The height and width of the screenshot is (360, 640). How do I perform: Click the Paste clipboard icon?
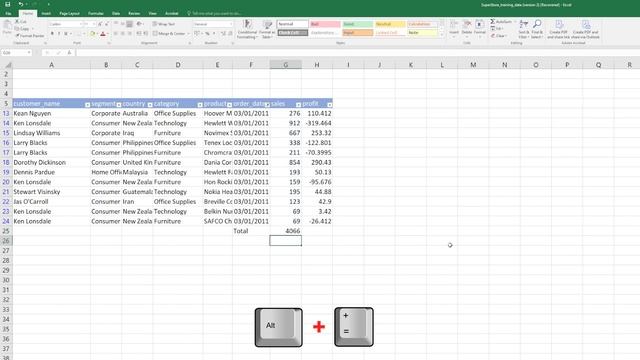[x=7, y=27]
